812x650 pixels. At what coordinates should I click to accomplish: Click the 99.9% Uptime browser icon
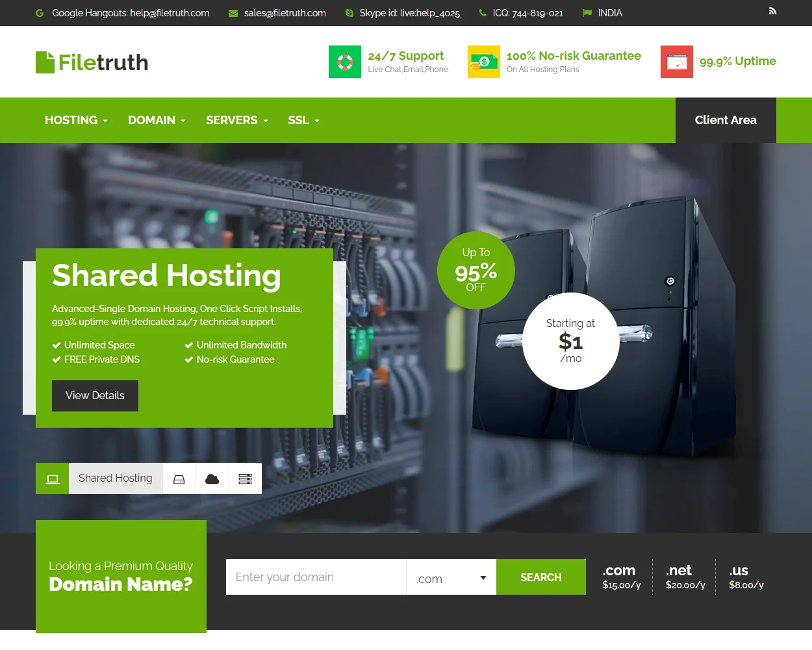tap(676, 62)
